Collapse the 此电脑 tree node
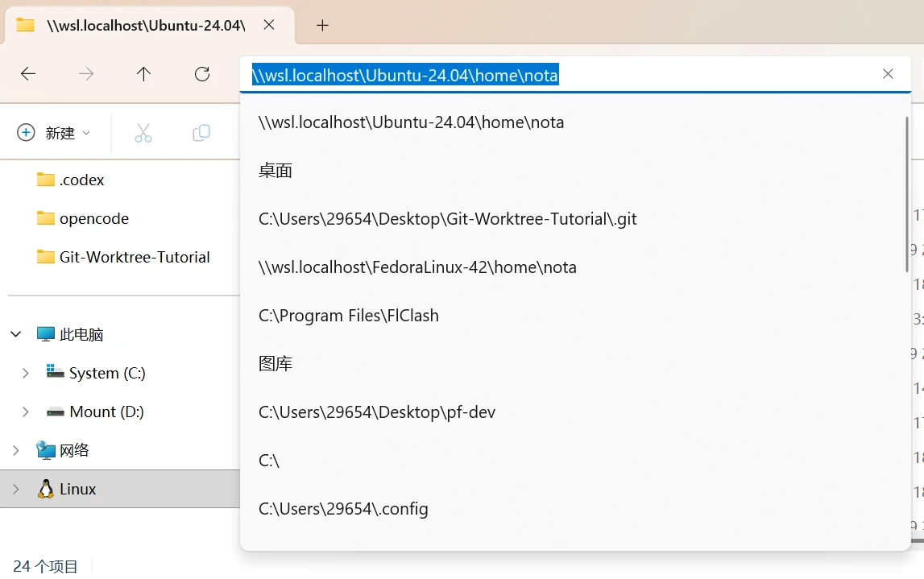 [x=16, y=334]
